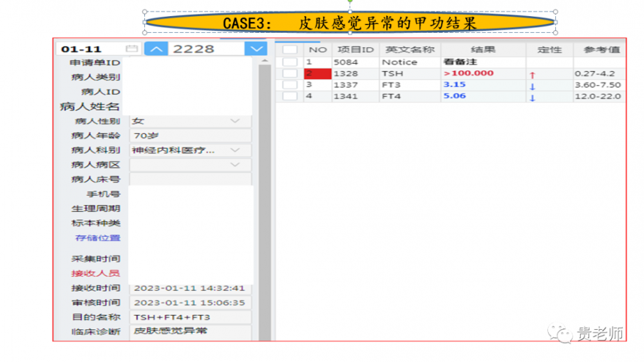Click project ID 1341
Viewport: 644px width, 362px height.
[346, 96]
